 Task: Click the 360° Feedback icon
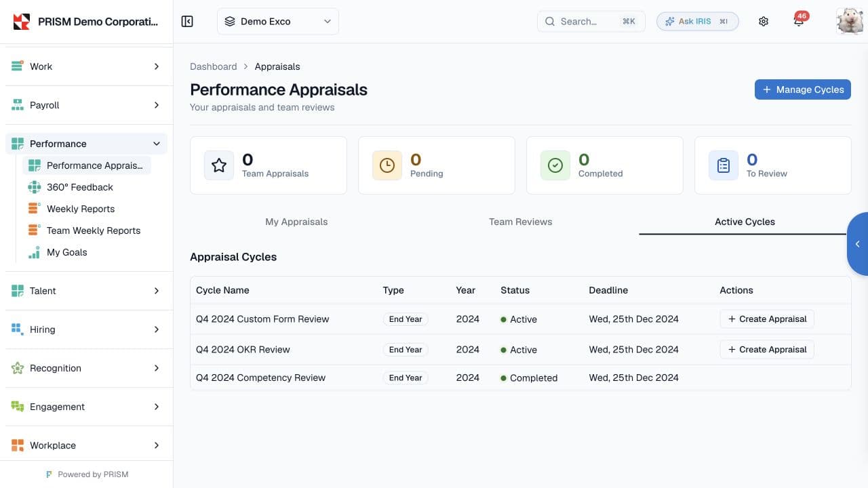pos(34,187)
